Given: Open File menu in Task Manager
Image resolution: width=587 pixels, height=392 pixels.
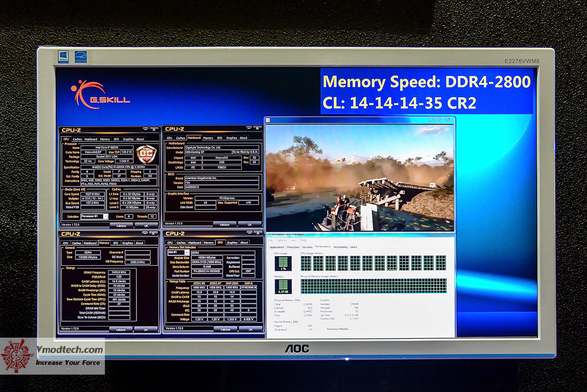Looking at the screenshot, I should 271,240.
